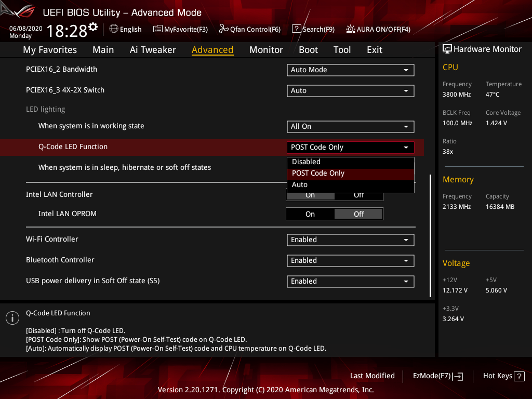Click the settings gear next to the clock

[x=93, y=27]
